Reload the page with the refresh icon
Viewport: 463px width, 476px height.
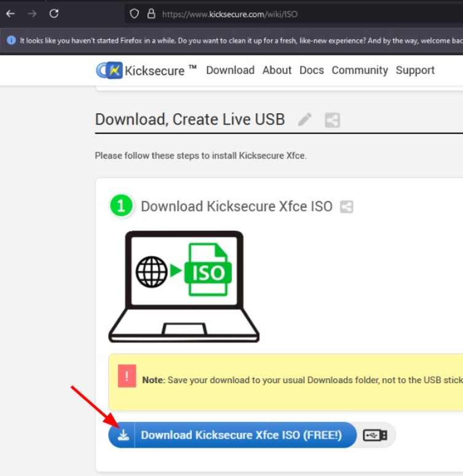[x=54, y=14]
